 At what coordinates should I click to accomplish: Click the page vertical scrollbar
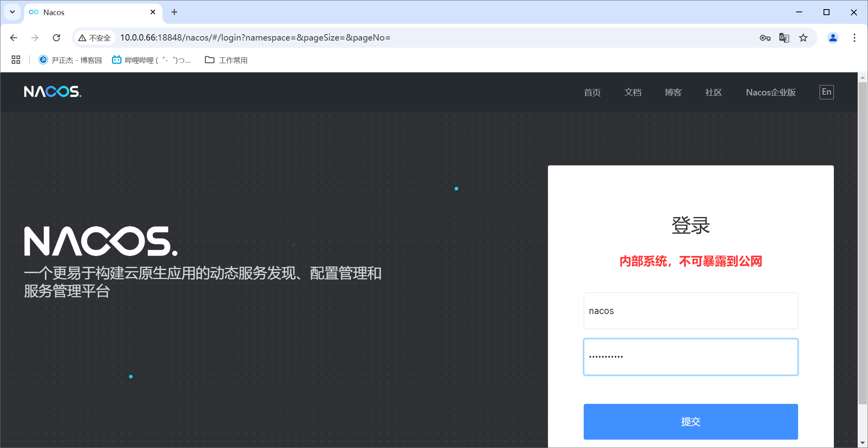(x=862, y=239)
